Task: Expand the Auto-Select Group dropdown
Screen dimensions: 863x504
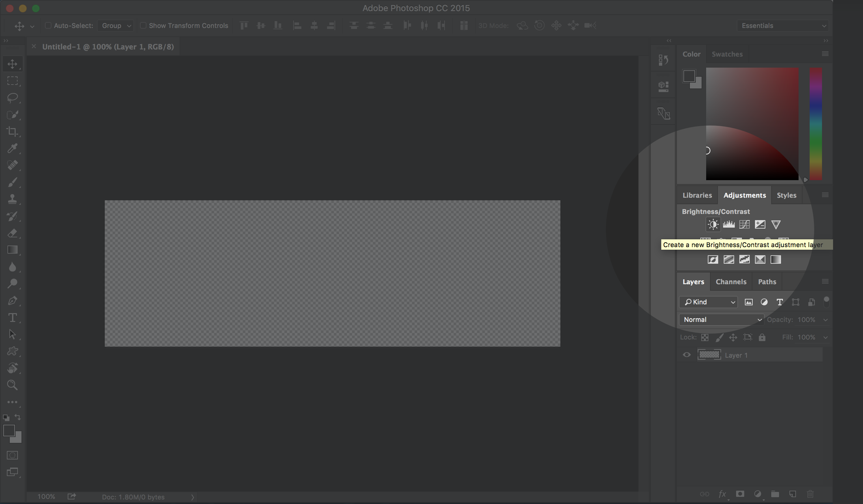Action: tap(116, 26)
